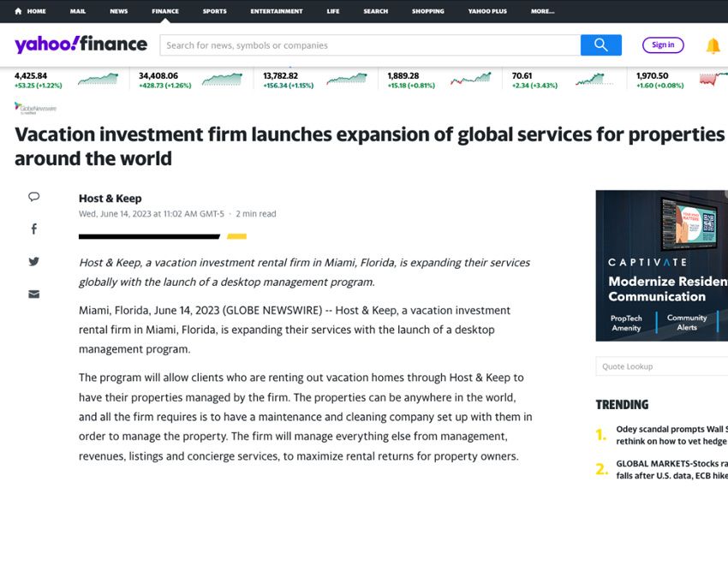Open trending story about Odey scandal
The width and height of the screenshot is (728, 565).
click(x=671, y=435)
